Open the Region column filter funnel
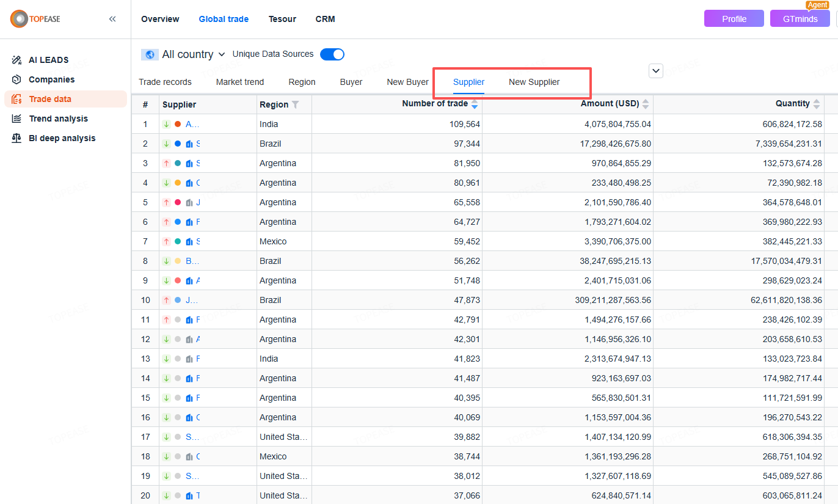Image resolution: width=838 pixels, height=504 pixels. coord(296,104)
